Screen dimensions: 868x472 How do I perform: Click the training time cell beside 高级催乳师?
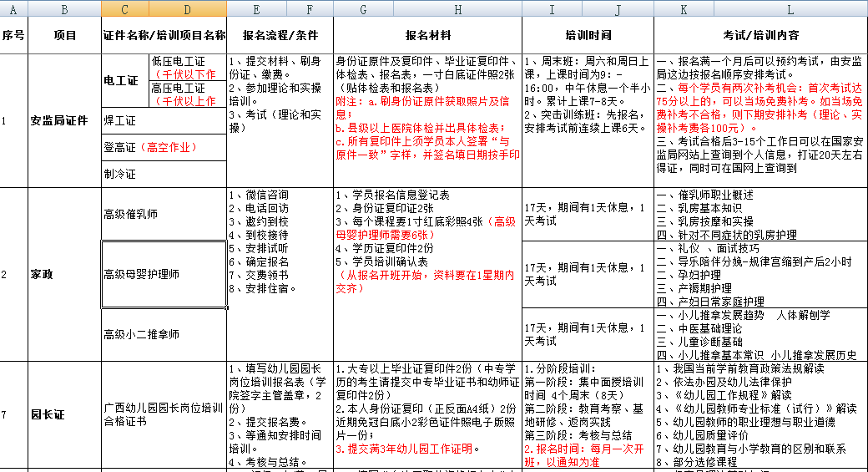[588, 215]
